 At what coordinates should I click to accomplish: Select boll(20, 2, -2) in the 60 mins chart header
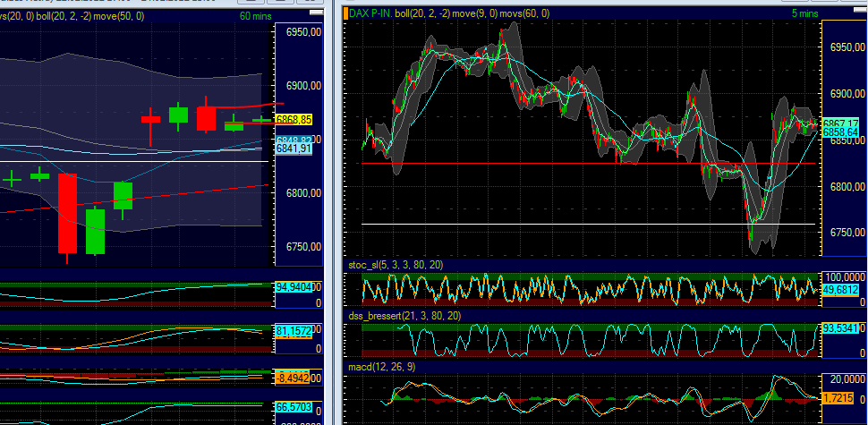(64, 16)
